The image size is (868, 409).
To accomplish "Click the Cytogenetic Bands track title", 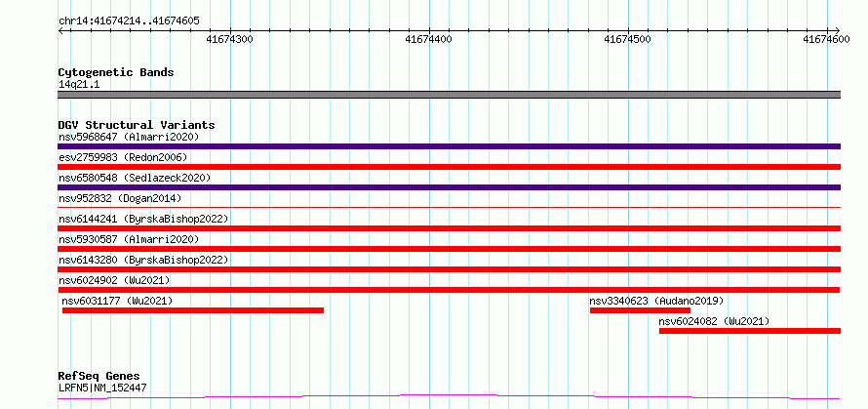I will (116, 72).
